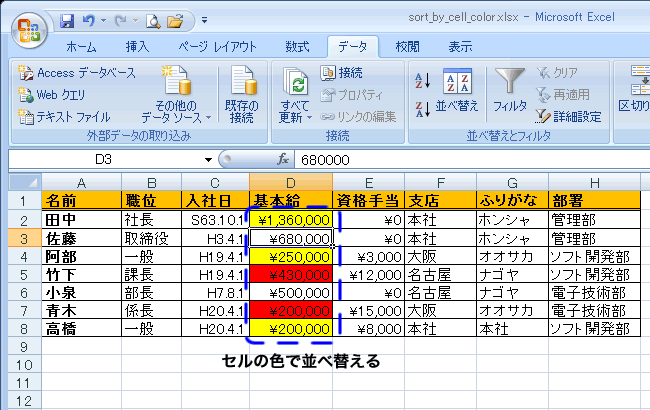This screenshot has width=650, height=410.
Task: Click リンクの編集
Action: point(358,117)
